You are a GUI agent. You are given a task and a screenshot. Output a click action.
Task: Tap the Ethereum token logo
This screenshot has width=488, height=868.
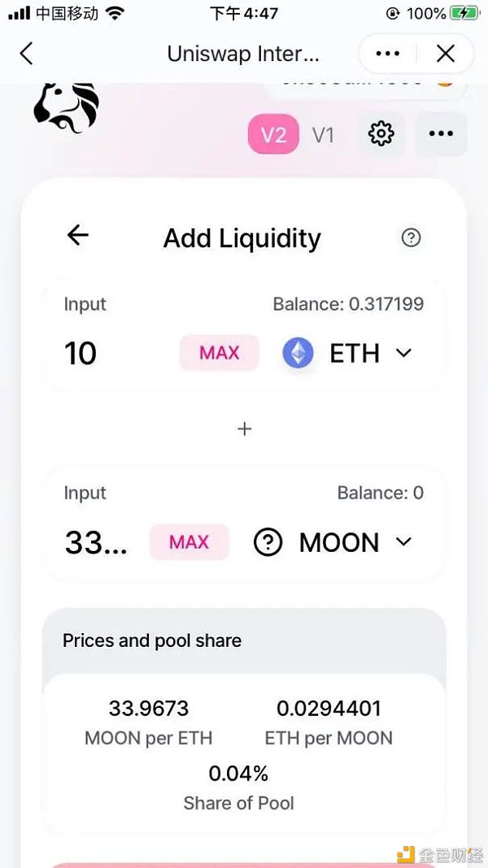pyautogui.click(x=298, y=354)
